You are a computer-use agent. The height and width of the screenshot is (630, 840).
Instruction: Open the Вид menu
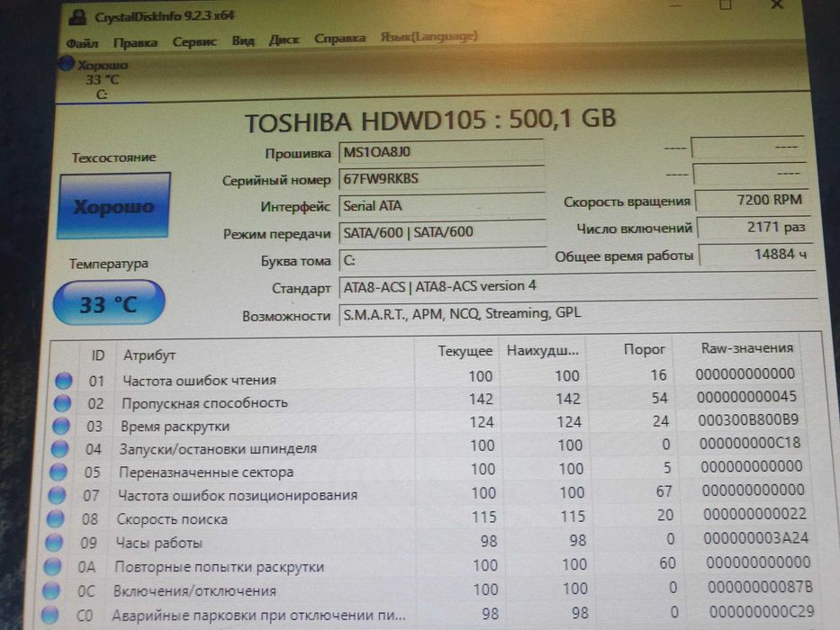pyautogui.click(x=243, y=40)
